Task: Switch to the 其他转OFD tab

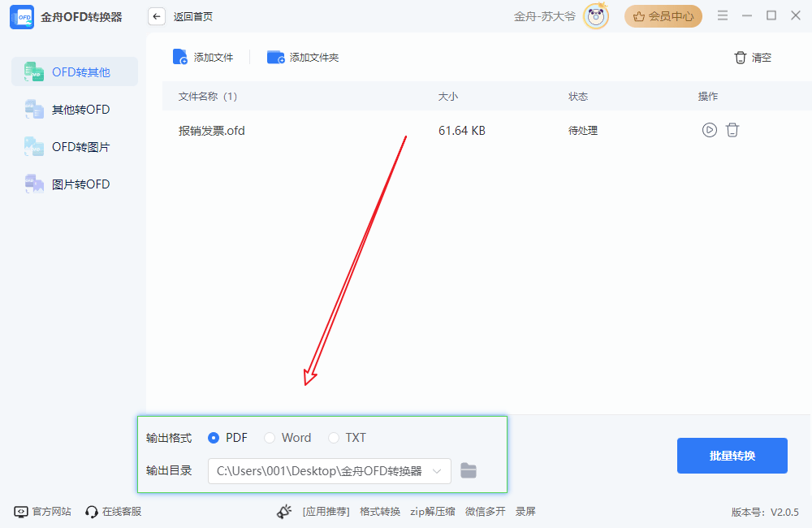Action: 73,109
